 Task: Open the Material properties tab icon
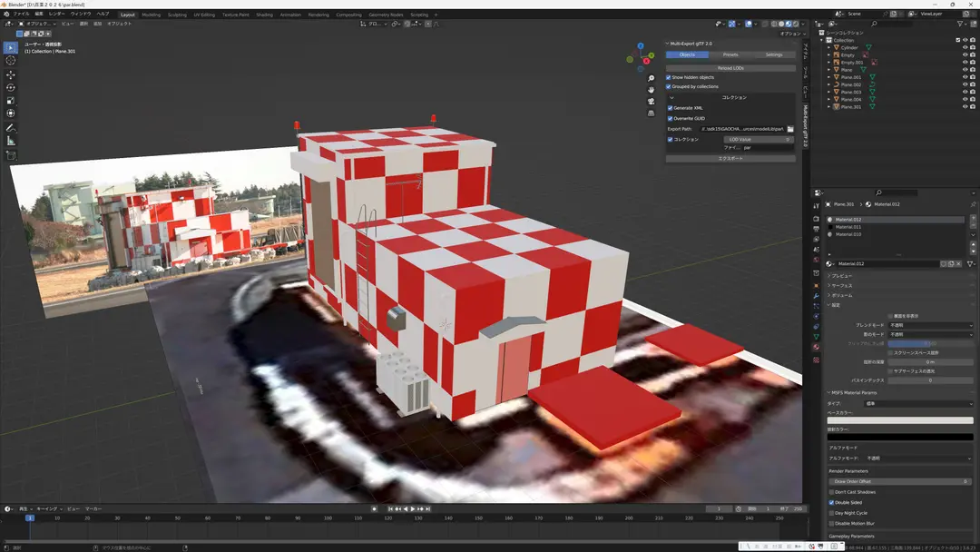(x=817, y=347)
